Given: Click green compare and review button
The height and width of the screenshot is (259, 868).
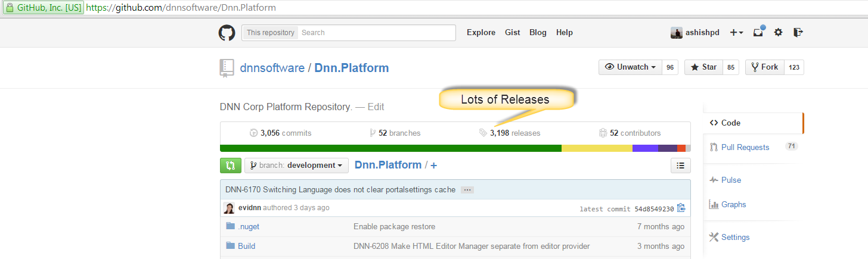Looking at the screenshot, I should (231, 166).
